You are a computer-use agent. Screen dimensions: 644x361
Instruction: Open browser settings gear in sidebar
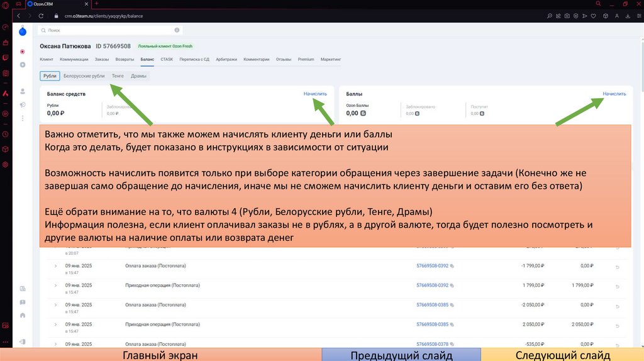pyautogui.click(x=5, y=164)
